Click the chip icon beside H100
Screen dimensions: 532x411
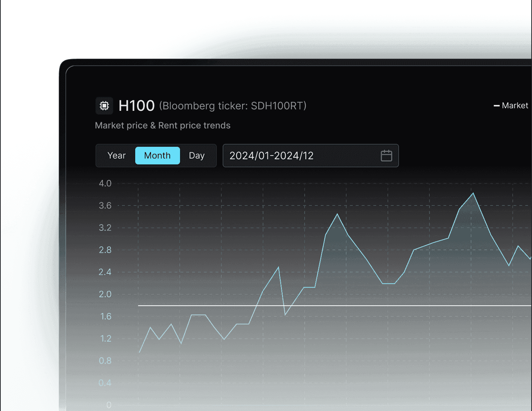(x=104, y=106)
